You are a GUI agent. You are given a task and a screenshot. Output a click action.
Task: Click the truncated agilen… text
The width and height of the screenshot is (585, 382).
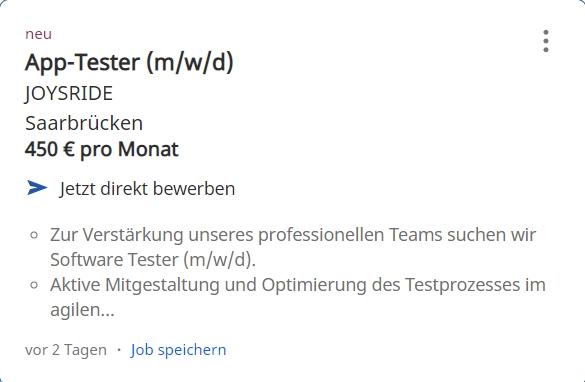click(x=82, y=310)
